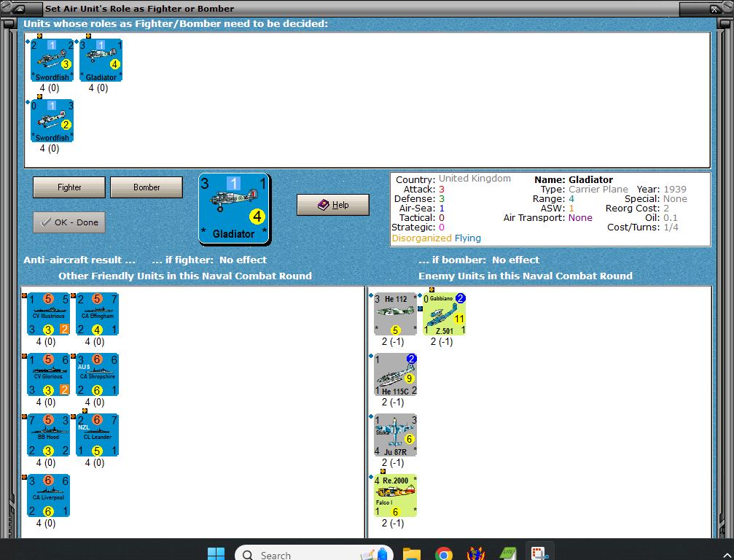Viewport: 734px width, 560px height.
Task: Select CA Shropshire friendly unit
Action: coord(97,375)
